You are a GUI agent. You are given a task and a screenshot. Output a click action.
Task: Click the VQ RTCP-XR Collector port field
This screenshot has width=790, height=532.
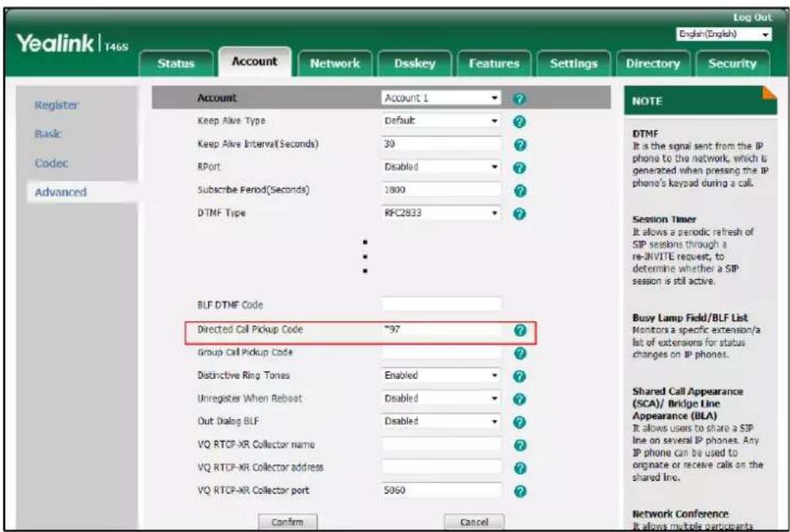tap(441, 490)
